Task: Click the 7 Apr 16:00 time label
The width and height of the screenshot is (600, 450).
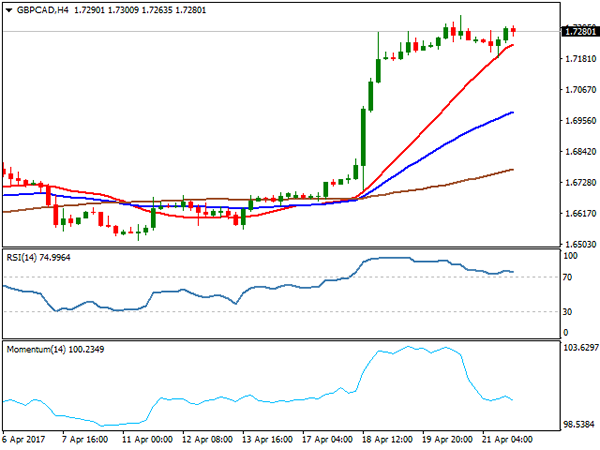Action: tap(85, 439)
